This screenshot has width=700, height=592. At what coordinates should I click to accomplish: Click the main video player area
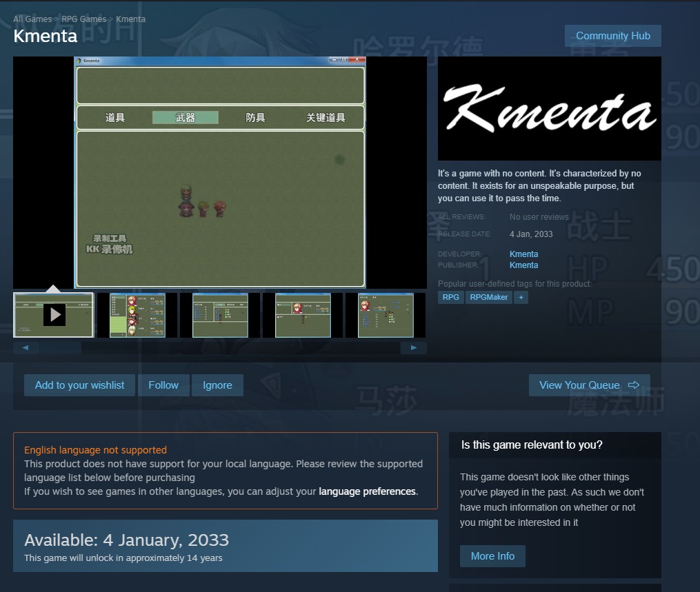coord(220,173)
